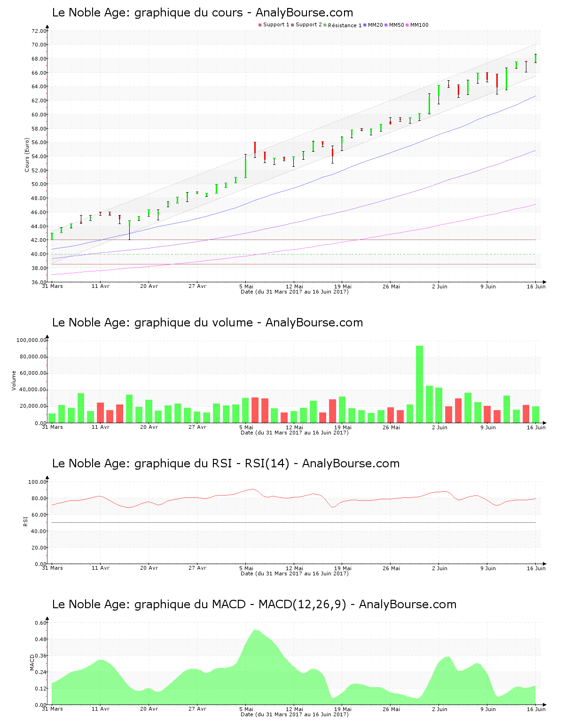Click the MM50 purple legend square
The image size is (564, 728).
click(x=386, y=25)
